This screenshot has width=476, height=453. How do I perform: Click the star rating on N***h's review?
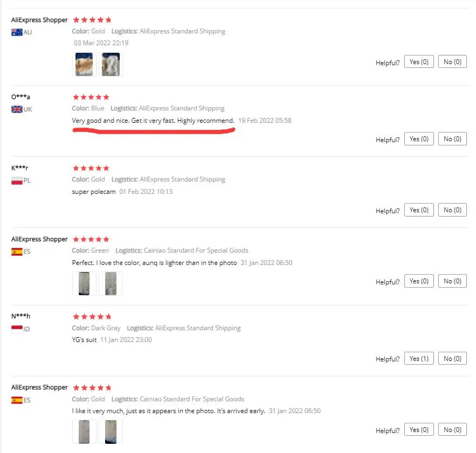[91, 317]
